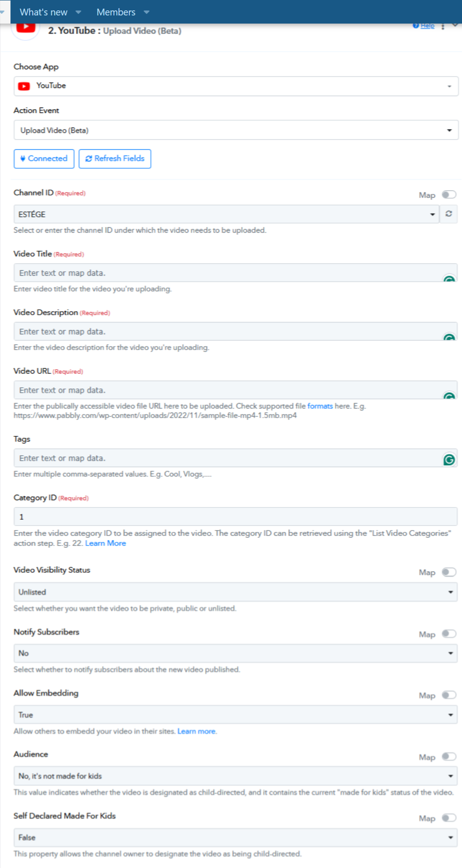Screen dimensions: 462x868
Task: Click Learn More under Category ID
Action: pyautogui.click(x=105, y=543)
